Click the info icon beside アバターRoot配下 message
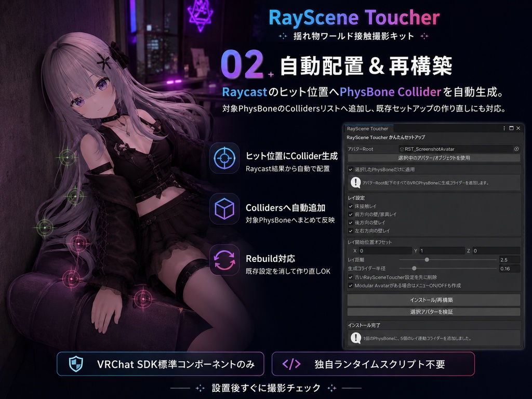Viewport: 532px width, 399px height. click(x=355, y=182)
